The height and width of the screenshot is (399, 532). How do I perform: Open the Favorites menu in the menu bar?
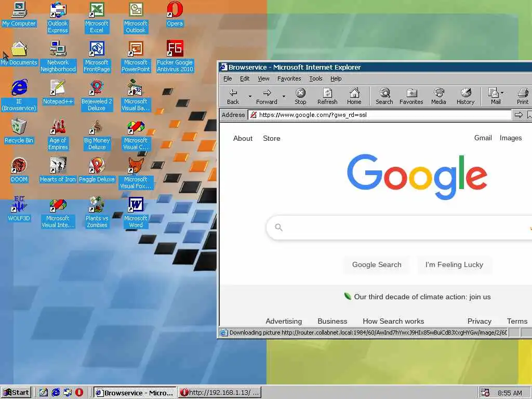289,79
